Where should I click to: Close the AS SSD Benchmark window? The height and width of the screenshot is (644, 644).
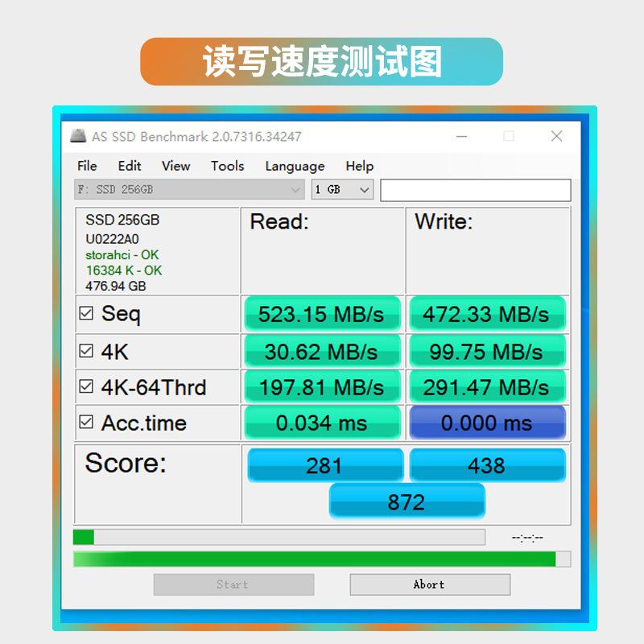pos(556,136)
